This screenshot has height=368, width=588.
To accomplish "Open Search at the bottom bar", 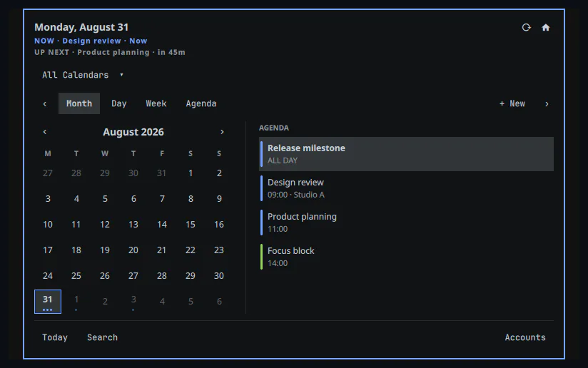I will [x=102, y=337].
